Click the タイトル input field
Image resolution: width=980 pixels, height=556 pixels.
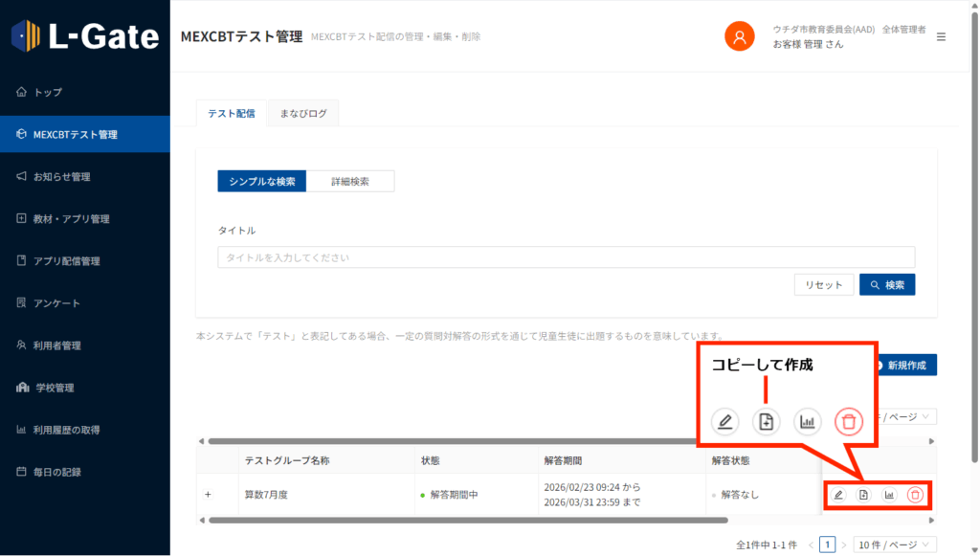(566, 257)
